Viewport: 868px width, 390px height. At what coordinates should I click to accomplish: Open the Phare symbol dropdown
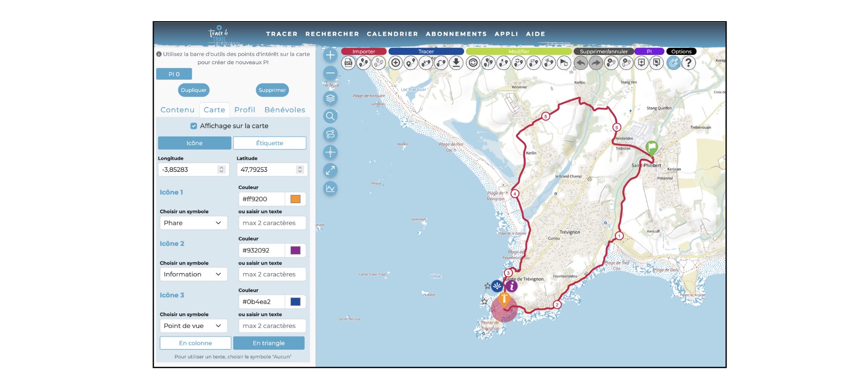193,223
